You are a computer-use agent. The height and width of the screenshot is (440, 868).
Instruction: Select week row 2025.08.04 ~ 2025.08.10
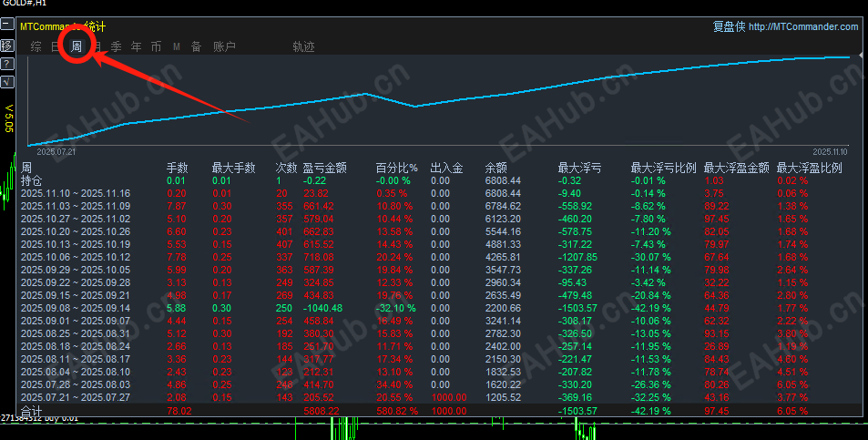pyautogui.click(x=76, y=372)
